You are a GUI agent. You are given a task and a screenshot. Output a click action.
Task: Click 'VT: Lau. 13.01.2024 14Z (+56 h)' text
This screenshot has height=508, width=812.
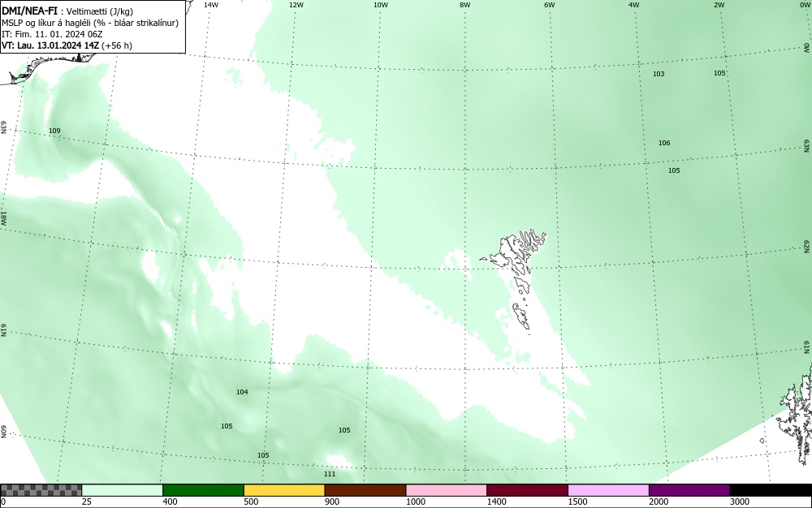pos(67,45)
